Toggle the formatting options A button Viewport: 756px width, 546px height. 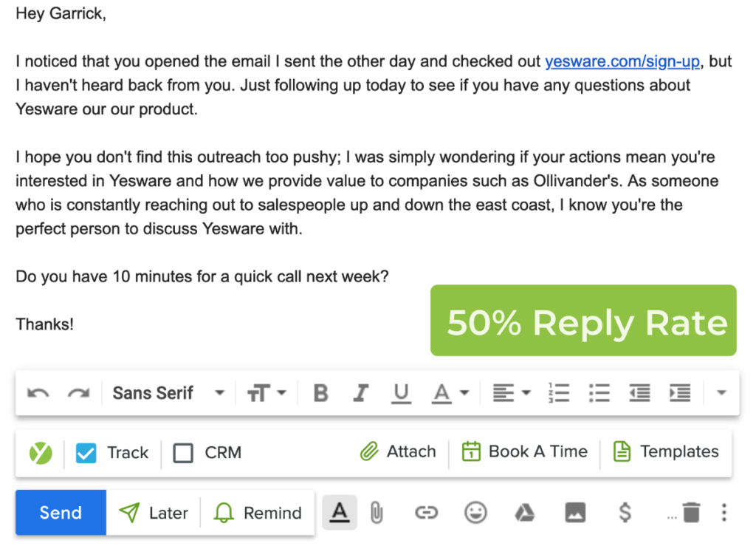click(x=339, y=512)
